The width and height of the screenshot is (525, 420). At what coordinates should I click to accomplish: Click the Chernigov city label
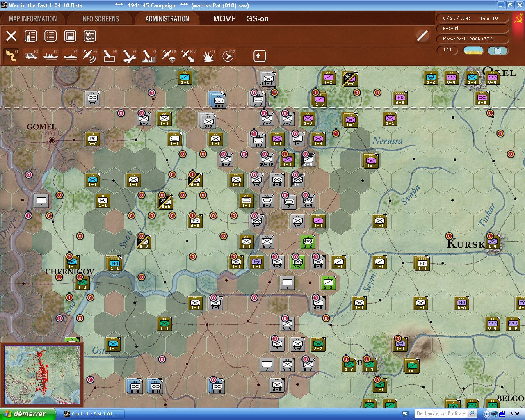coord(70,272)
